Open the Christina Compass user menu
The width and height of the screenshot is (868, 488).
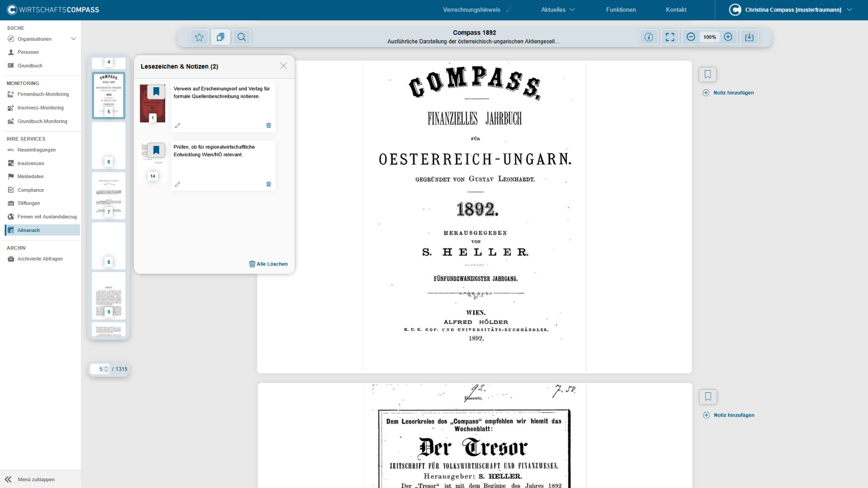(791, 9)
